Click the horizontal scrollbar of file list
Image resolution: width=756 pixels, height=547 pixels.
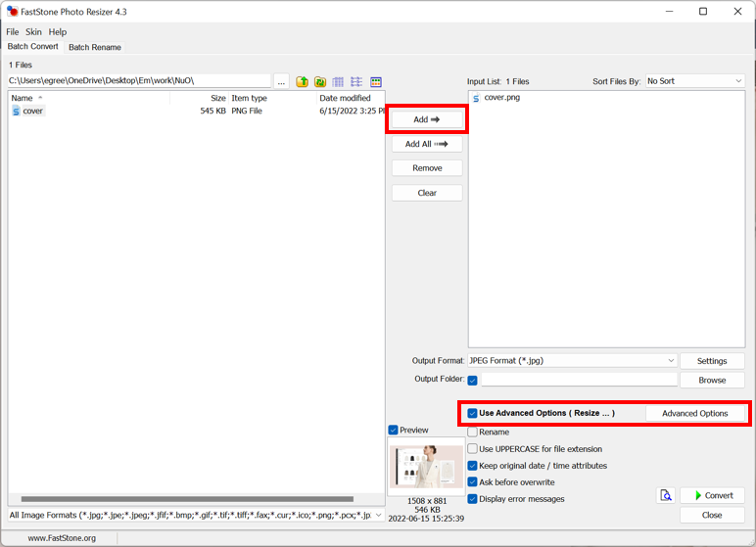pyautogui.click(x=187, y=499)
